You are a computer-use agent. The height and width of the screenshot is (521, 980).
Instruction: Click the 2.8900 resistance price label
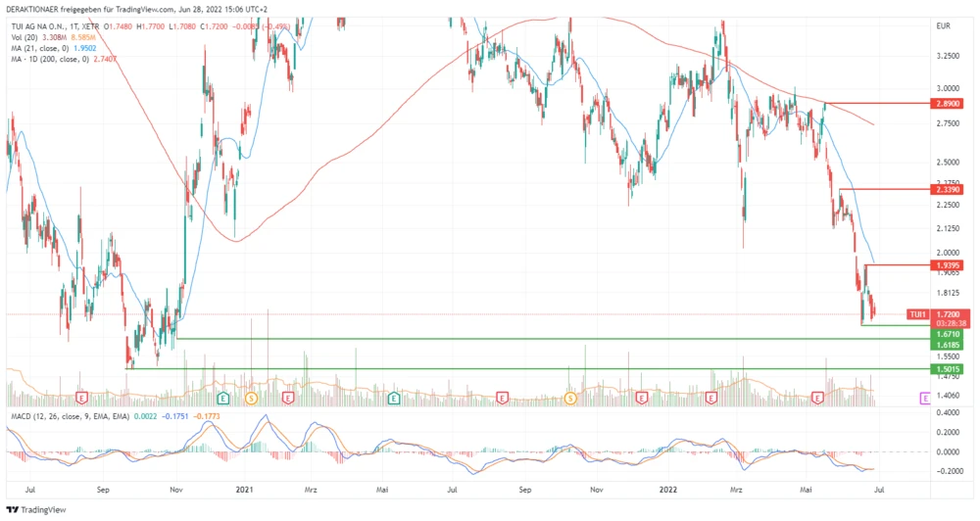[948, 104]
